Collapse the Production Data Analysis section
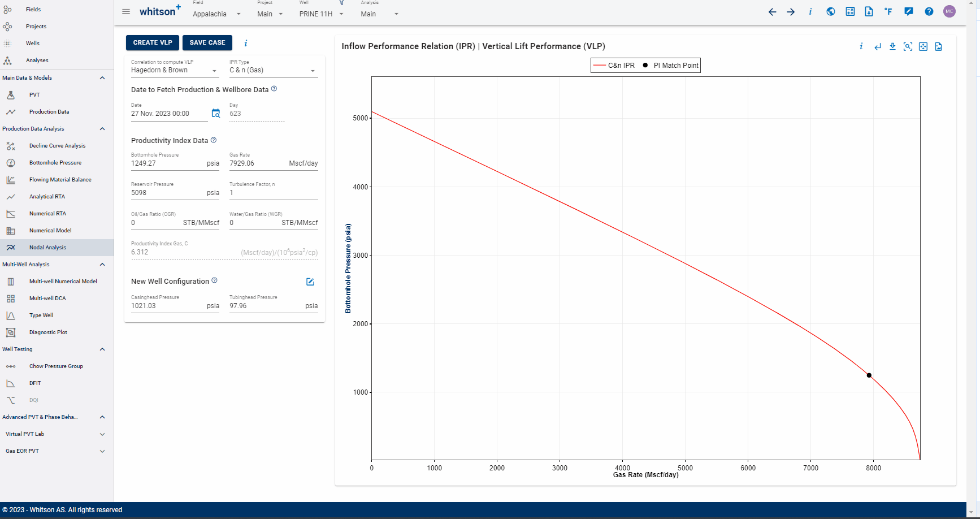 102,129
